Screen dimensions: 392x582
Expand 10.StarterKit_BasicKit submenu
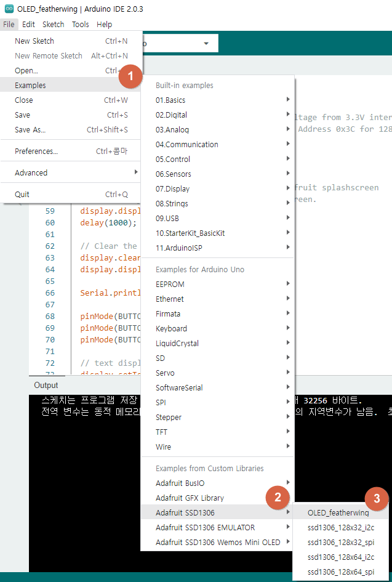click(x=218, y=233)
